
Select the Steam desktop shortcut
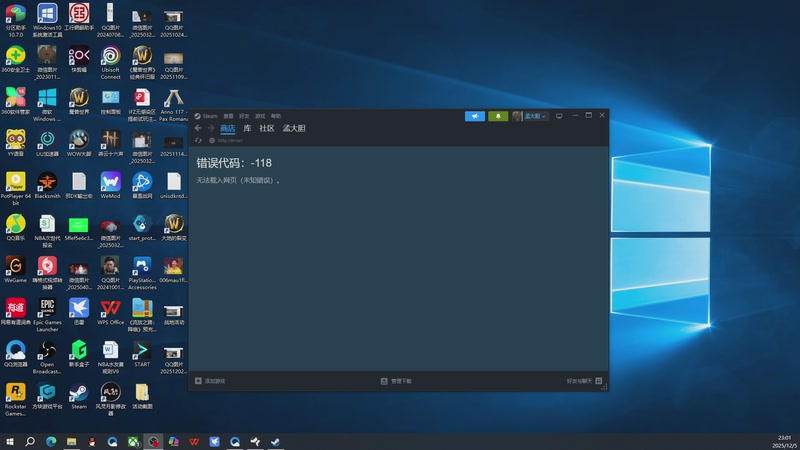[79, 396]
